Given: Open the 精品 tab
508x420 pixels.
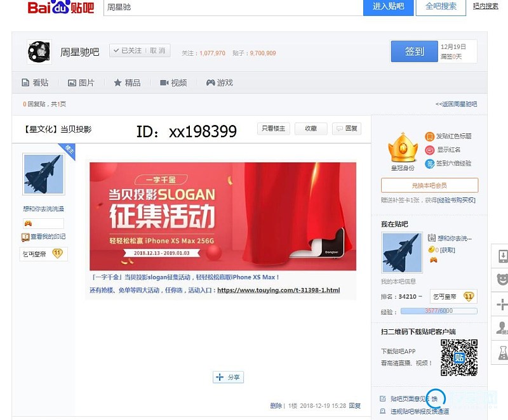Looking at the screenshot, I should click(x=128, y=83).
